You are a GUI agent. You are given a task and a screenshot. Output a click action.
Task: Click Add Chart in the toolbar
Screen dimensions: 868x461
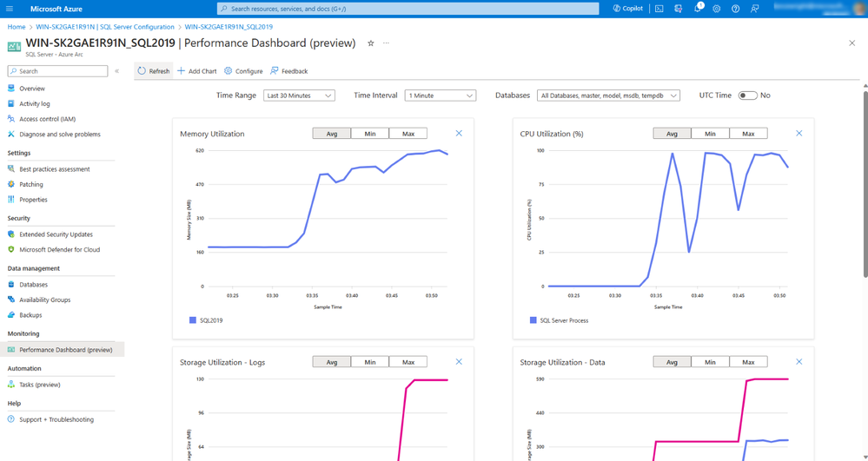197,71
